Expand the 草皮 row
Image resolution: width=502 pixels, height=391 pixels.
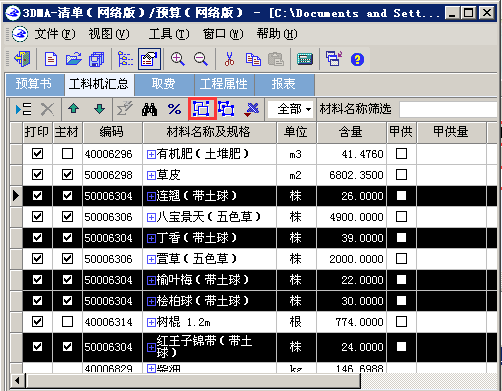pyautogui.click(x=151, y=175)
